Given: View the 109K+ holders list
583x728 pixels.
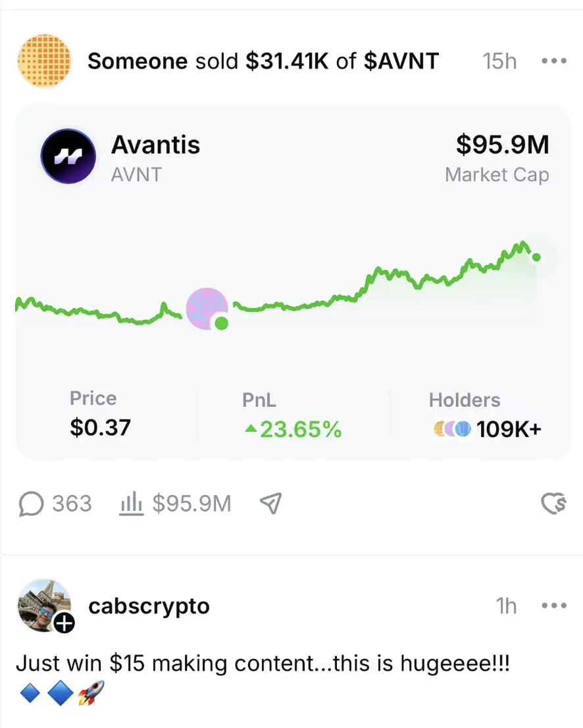Looking at the screenshot, I should (x=509, y=430).
